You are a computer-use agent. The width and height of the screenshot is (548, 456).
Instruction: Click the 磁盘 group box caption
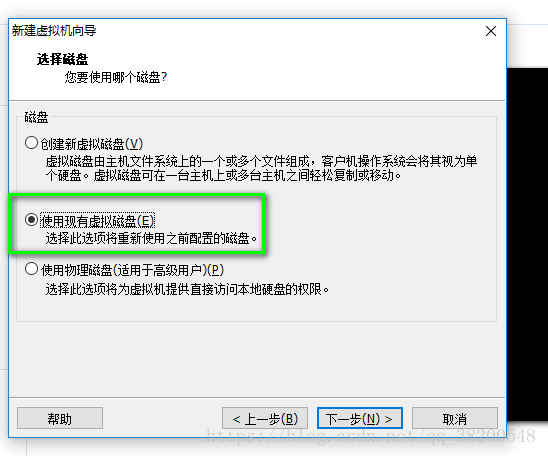point(36,117)
